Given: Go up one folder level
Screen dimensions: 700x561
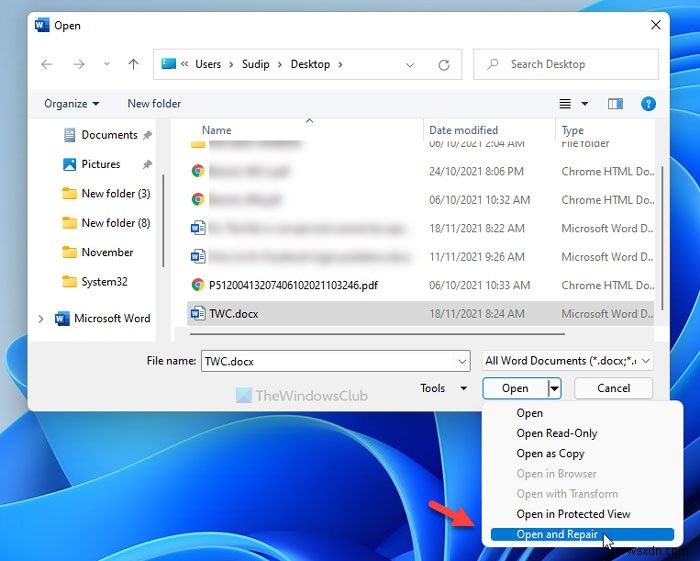Looking at the screenshot, I should click(133, 64).
